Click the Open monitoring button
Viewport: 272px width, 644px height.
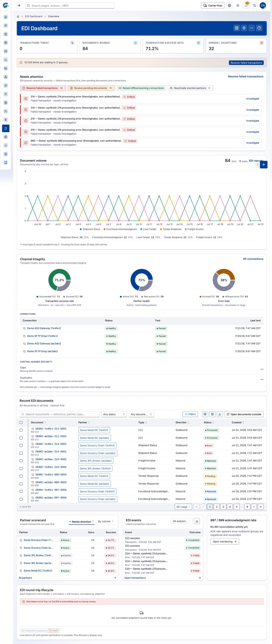pyautogui.click(x=224, y=541)
